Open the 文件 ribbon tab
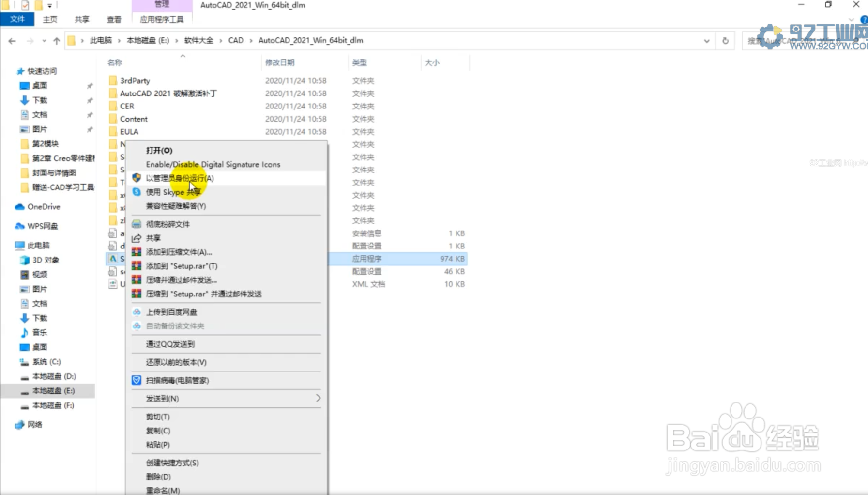 (x=17, y=19)
